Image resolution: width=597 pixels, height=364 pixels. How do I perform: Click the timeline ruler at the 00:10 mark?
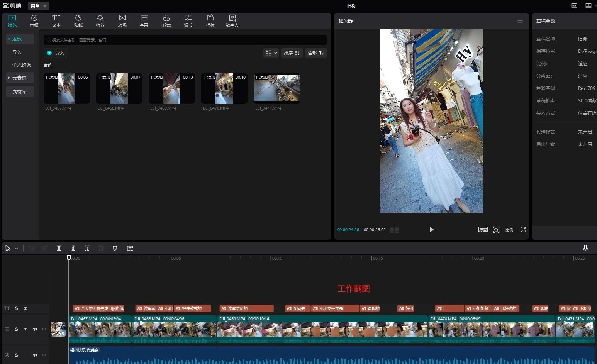tap(271, 258)
